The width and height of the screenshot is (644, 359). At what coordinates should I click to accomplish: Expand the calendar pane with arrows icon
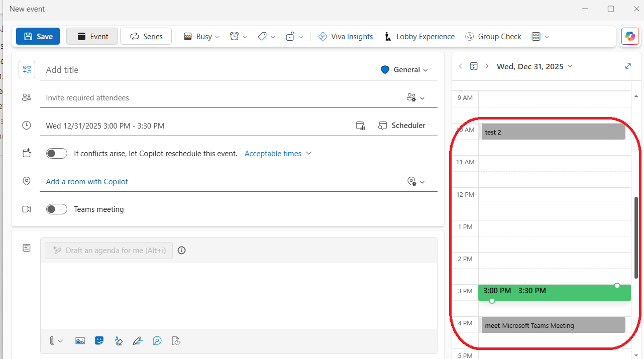pyautogui.click(x=628, y=66)
